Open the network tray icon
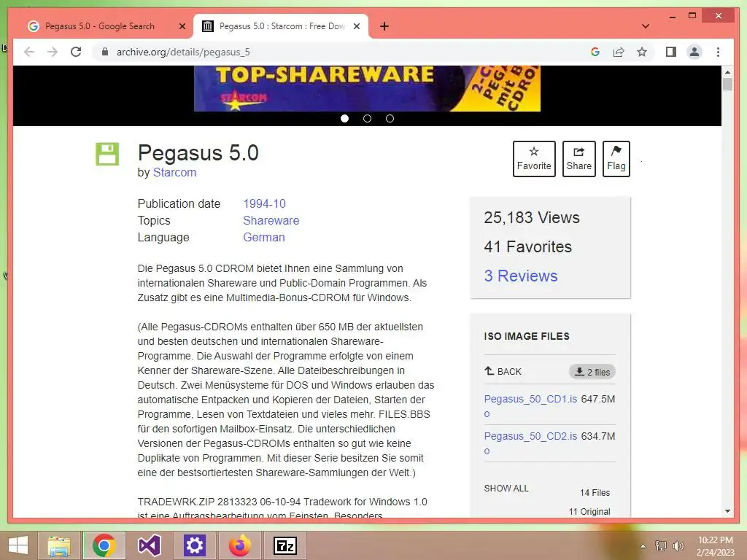 pyautogui.click(x=661, y=546)
